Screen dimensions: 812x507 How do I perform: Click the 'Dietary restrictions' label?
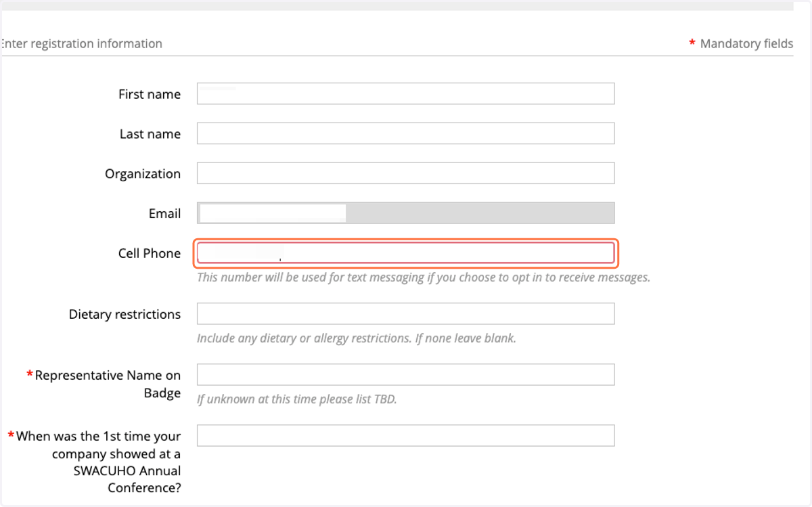tap(125, 314)
